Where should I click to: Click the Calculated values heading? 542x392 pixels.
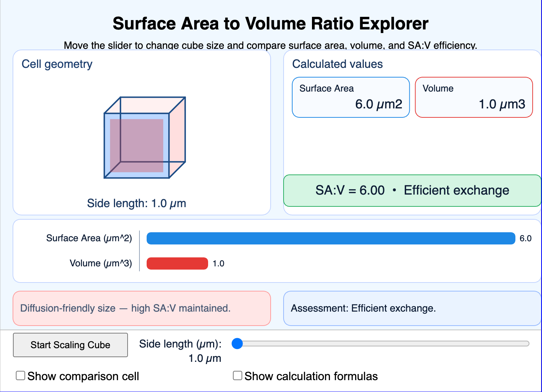[337, 64]
